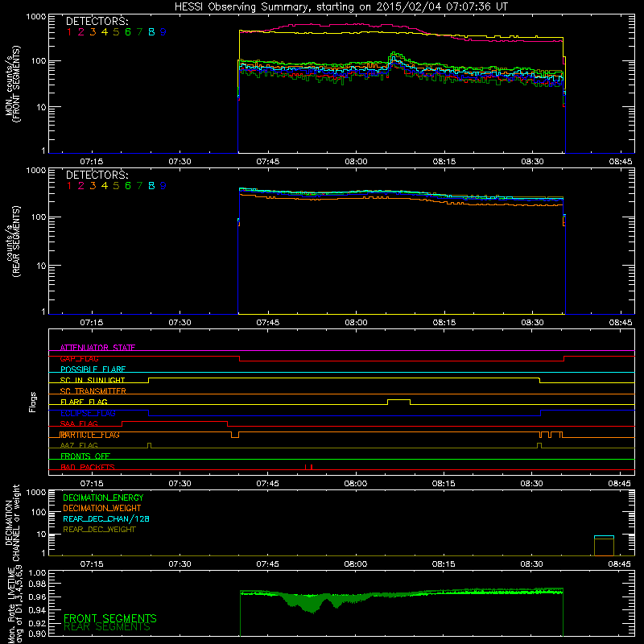Click 08:30 tick under front segments panel

(x=532, y=162)
